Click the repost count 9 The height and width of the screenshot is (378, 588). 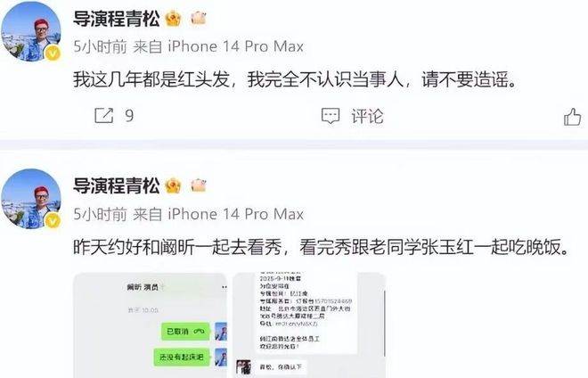(129, 116)
